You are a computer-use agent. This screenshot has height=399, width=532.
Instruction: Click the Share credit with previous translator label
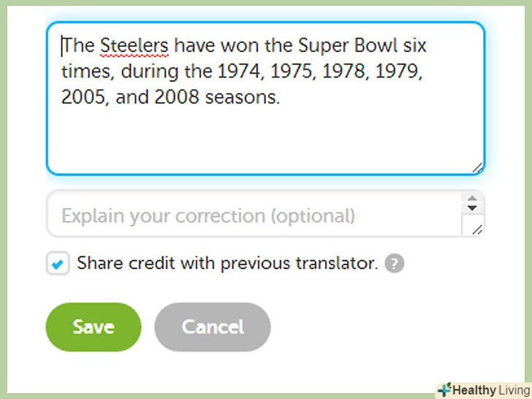[227, 264]
